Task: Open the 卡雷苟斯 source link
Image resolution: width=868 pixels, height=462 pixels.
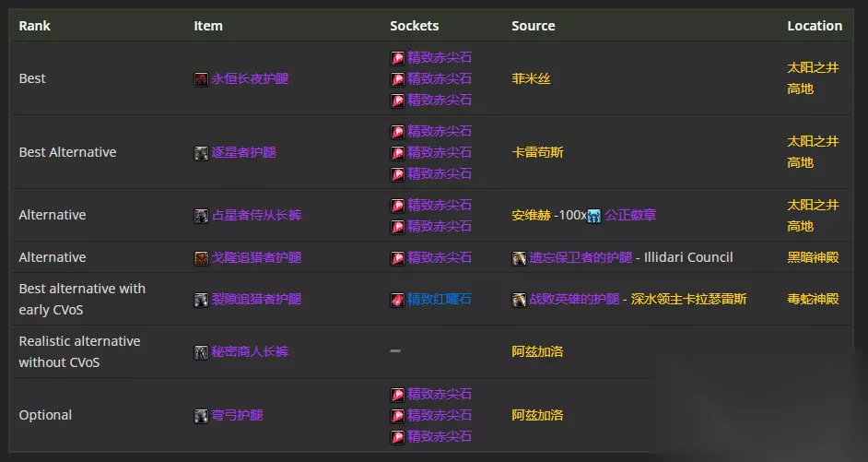Action: click(537, 153)
